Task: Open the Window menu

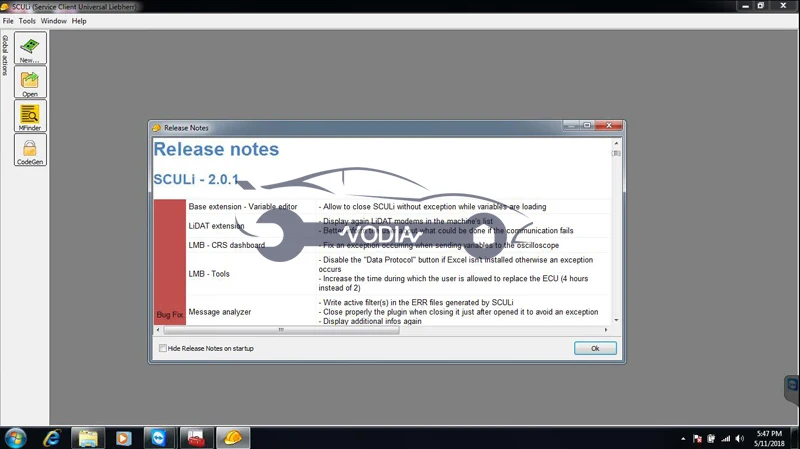Action: (54, 21)
